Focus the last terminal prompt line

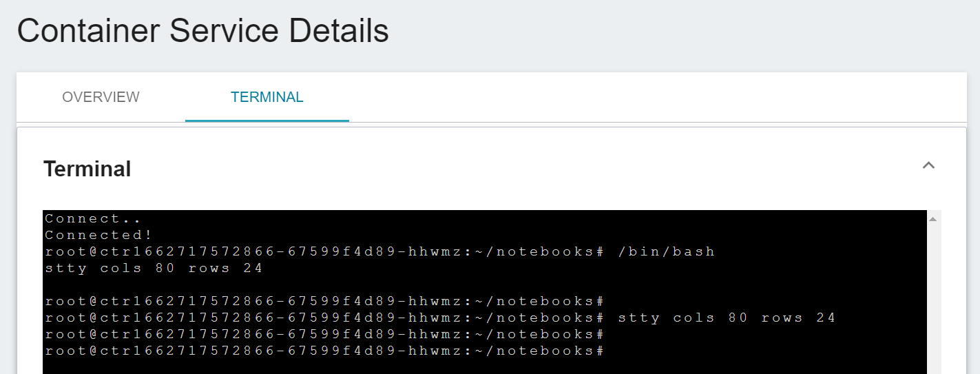click(x=324, y=351)
